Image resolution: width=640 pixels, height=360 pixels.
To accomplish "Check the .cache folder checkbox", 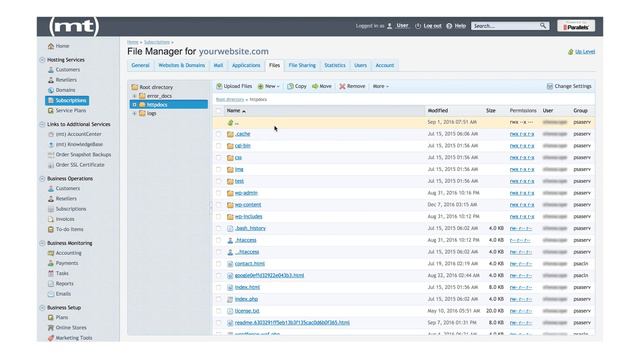I will (219, 134).
